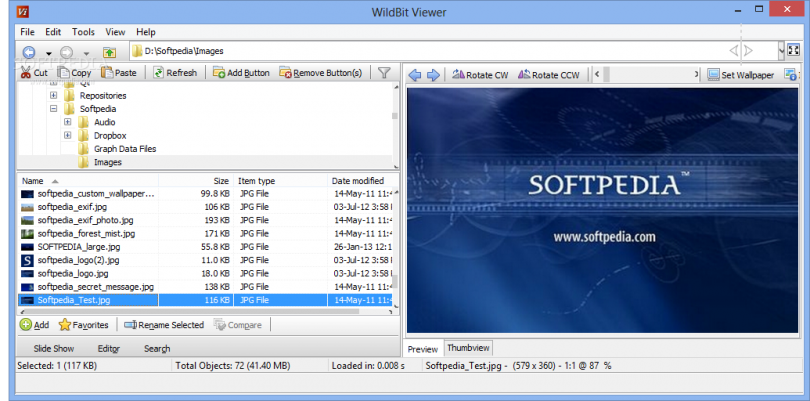810x401 pixels.
Task: Open the back button history dropdown
Action: tap(47, 52)
